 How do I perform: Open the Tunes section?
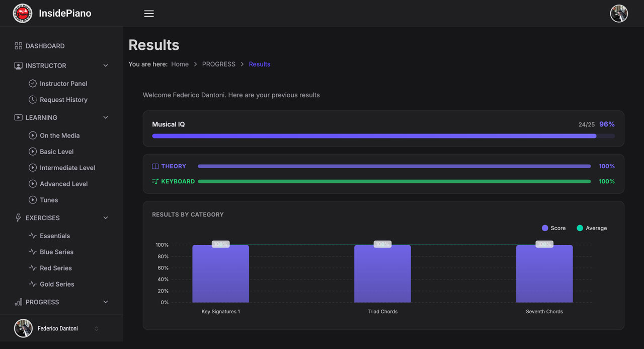[49, 200]
